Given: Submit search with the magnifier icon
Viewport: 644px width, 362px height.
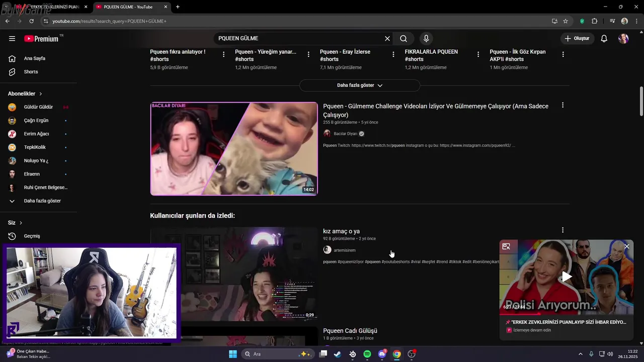Looking at the screenshot, I should click(x=404, y=39).
